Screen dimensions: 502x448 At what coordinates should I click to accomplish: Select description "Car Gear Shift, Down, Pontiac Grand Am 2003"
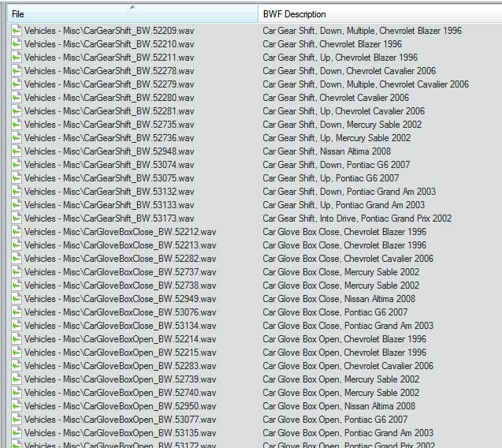click(x=349, y=192)
